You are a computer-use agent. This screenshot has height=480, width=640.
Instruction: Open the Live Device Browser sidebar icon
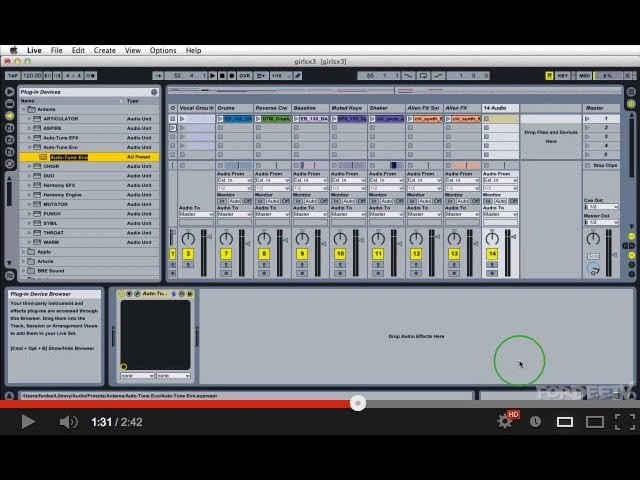tap(10, 104)
